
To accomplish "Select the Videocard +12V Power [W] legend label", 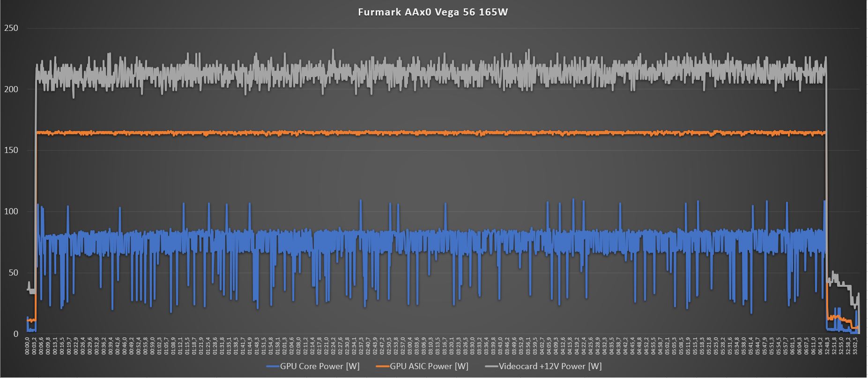I will click(550, 366).
